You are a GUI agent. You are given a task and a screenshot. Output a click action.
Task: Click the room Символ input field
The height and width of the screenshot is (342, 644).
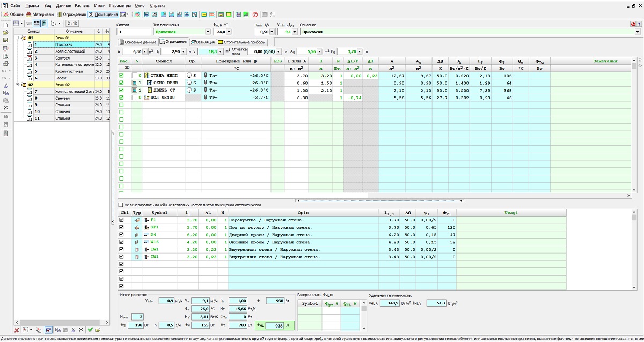pyautogui.click(x=133, y=32)
